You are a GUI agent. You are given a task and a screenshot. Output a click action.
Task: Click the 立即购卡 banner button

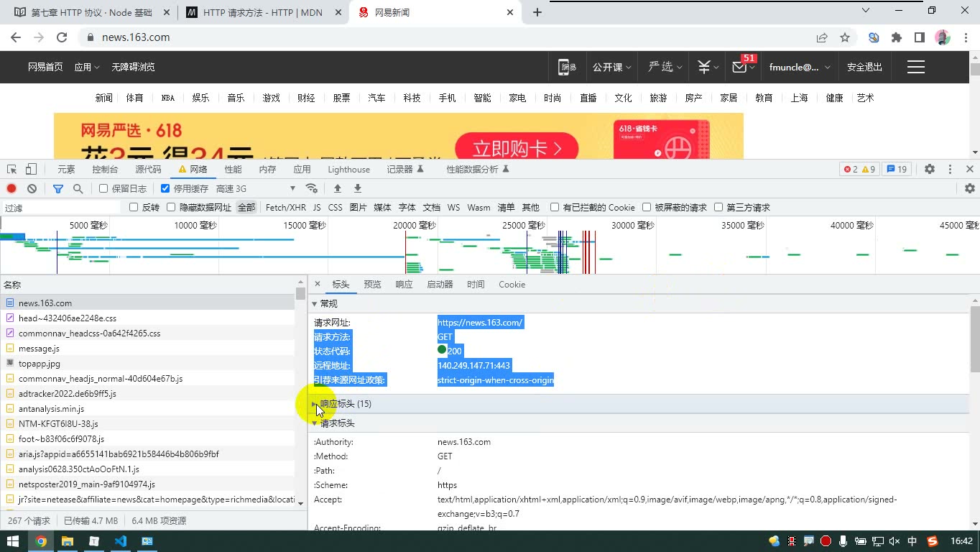516,148
